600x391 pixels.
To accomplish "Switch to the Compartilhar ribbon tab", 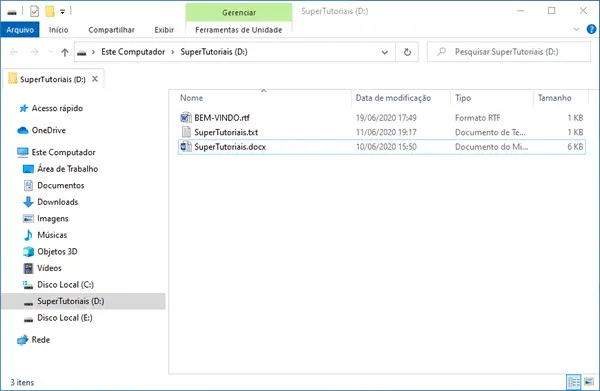I will (x=111, y=30).
